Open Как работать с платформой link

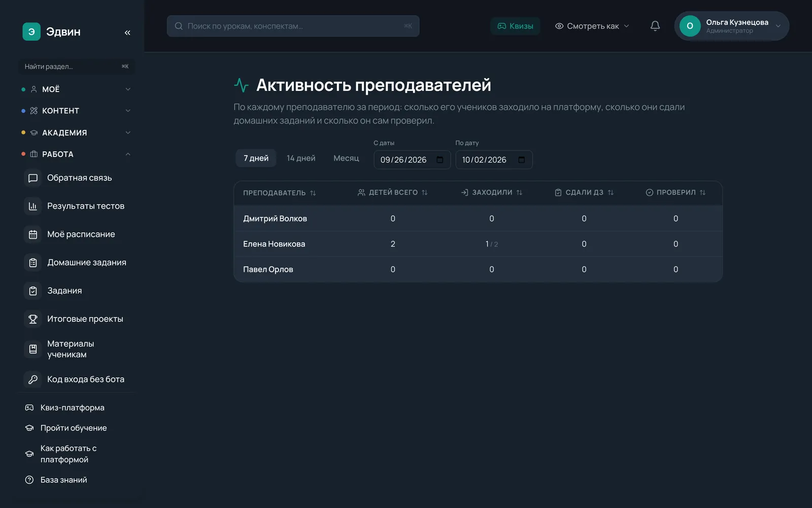point(76,454)
